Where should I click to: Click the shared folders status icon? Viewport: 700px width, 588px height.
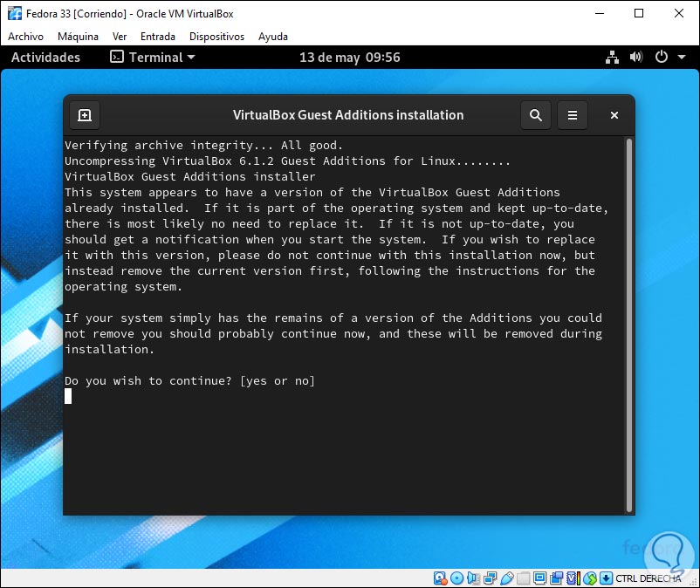[x=523, y=578]
